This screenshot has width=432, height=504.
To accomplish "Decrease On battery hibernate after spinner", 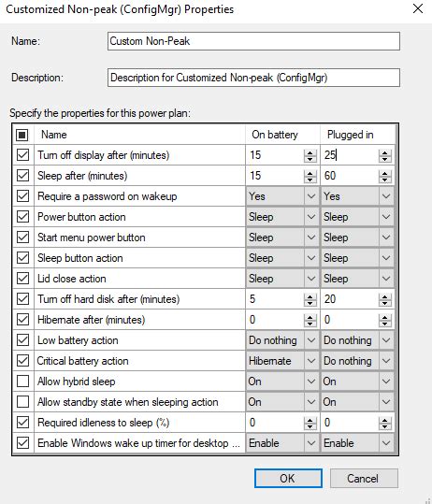I will 310,324.
